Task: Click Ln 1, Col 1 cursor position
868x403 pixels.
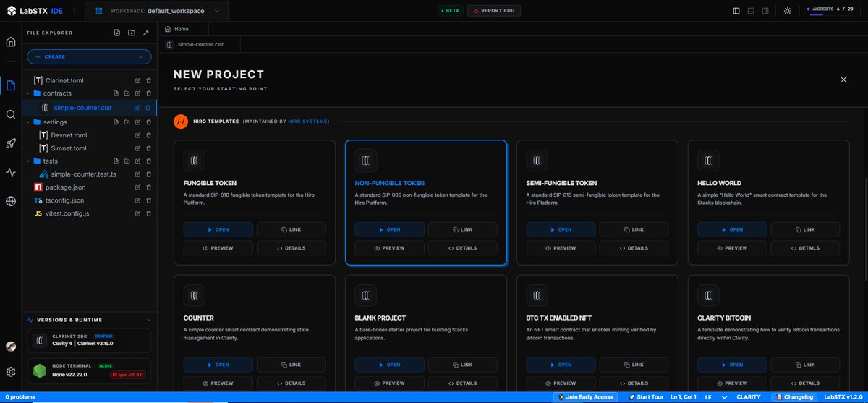Action: pos(684,397)
